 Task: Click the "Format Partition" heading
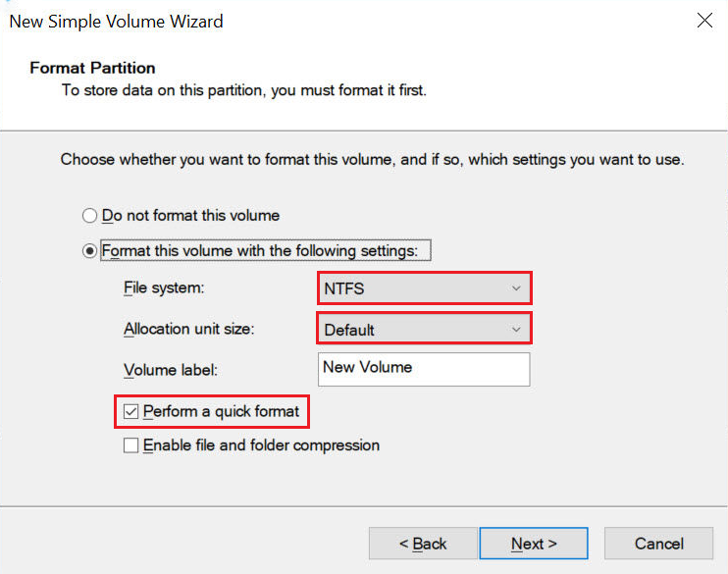pos(93,68)
